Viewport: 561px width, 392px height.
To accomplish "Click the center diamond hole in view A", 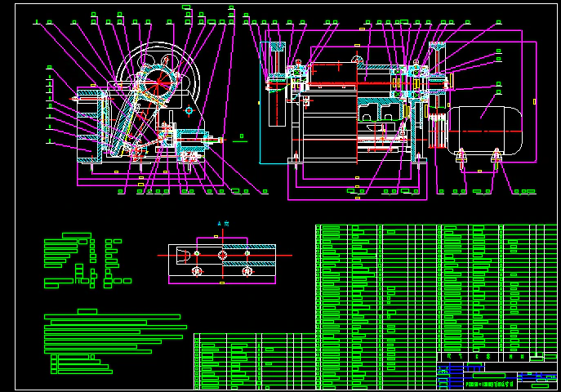I will (222, 255).
